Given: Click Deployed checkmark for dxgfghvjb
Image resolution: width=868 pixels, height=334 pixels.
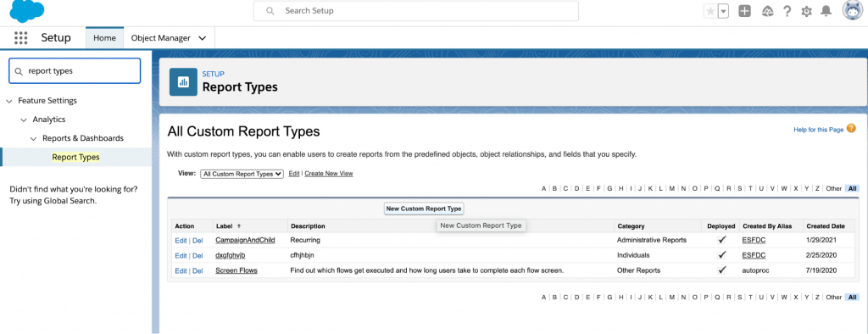Looking at the screenshot, I should pyautogui.click(x=722, y=255).
